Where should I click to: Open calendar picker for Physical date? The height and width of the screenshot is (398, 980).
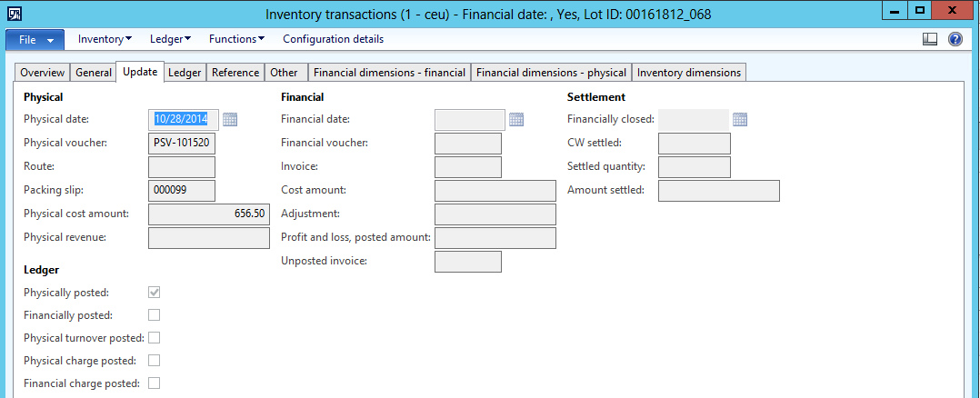point(230,119)
